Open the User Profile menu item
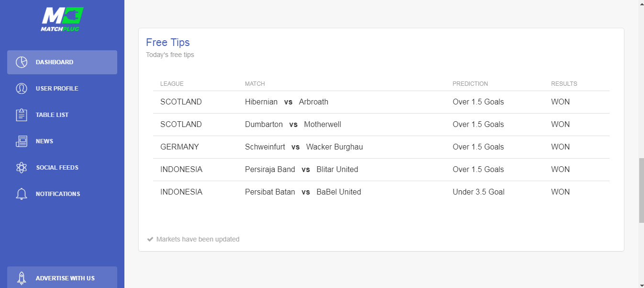 62,89
